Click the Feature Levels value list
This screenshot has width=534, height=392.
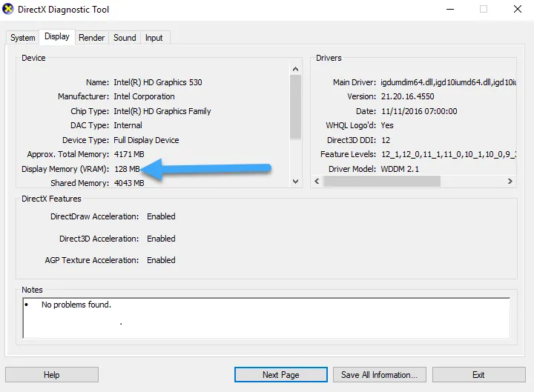point(449,154)
